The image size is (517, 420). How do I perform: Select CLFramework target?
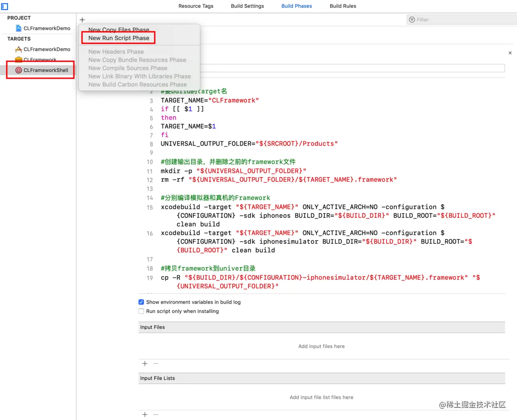pyautogui.click(x=40, y=60)
